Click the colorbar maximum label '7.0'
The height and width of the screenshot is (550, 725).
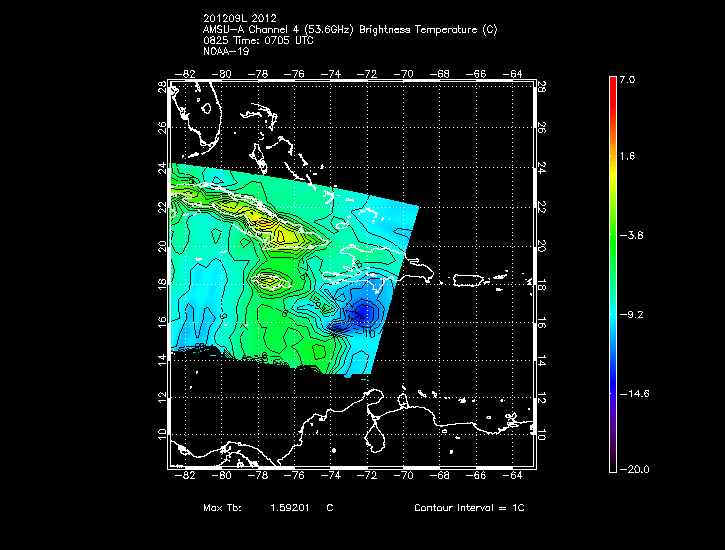pos(627,79)
